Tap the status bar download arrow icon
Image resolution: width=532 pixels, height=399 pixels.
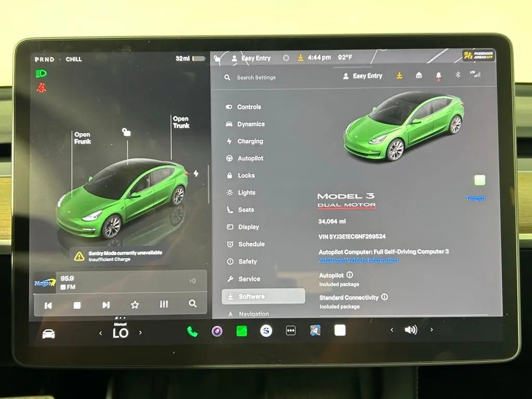point(300,58)
